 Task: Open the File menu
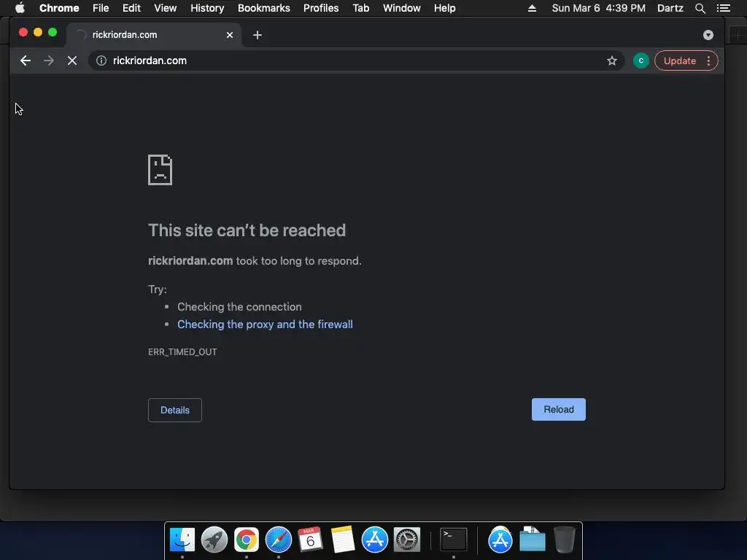(x=101, y=8)
